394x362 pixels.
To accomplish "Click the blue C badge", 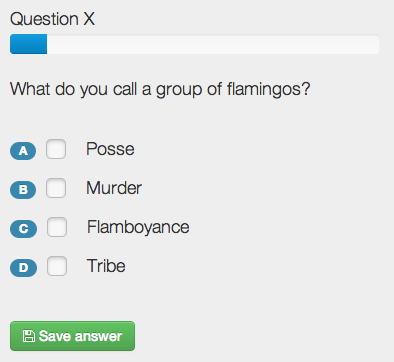I will pos(23,229).
